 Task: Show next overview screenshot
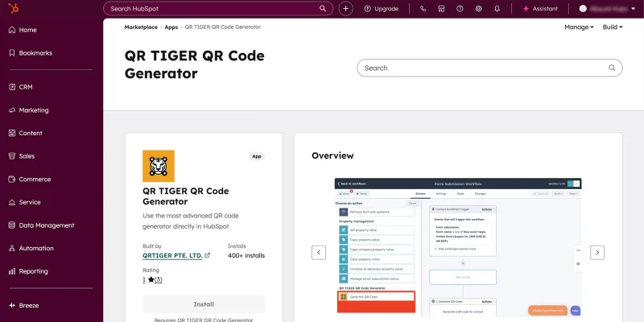click(597, 253)
